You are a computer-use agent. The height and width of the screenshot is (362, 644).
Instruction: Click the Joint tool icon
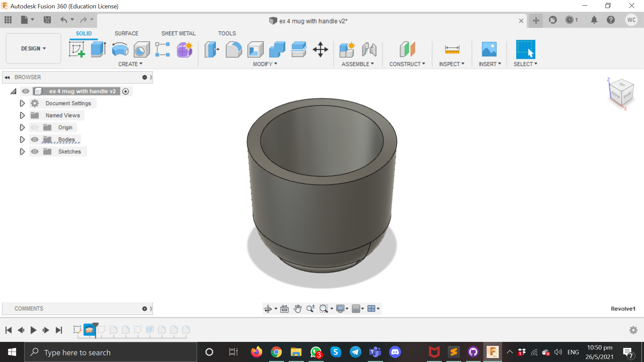click(x=369, y=49)
